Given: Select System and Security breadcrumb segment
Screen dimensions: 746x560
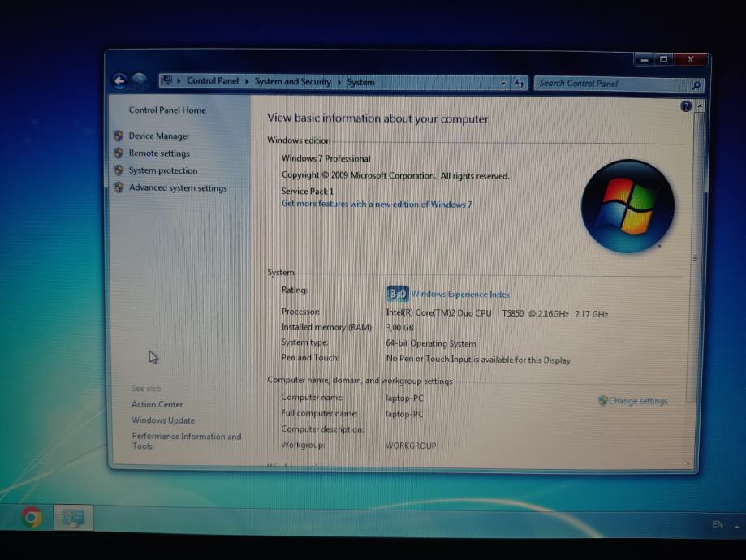Looking at the screenshot, I should [x=292, y=82].
